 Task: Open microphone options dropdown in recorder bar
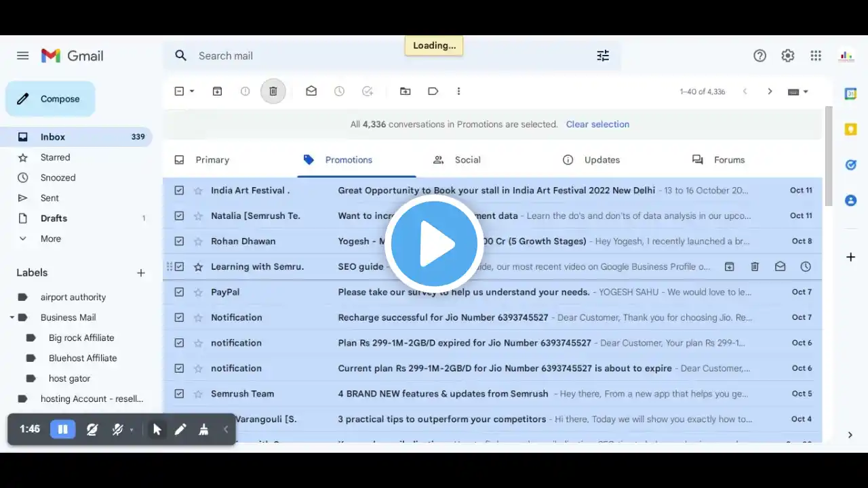[132, 430]
